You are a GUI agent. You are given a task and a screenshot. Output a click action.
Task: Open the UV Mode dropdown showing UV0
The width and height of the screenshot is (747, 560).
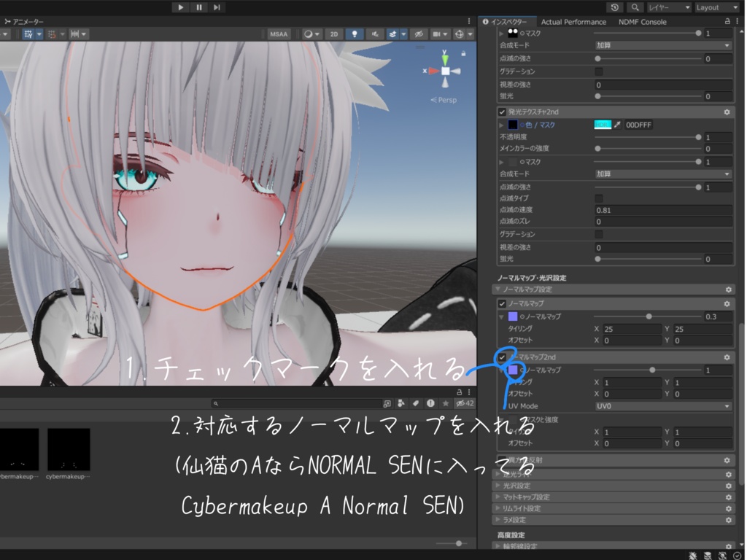click(660, 405)
